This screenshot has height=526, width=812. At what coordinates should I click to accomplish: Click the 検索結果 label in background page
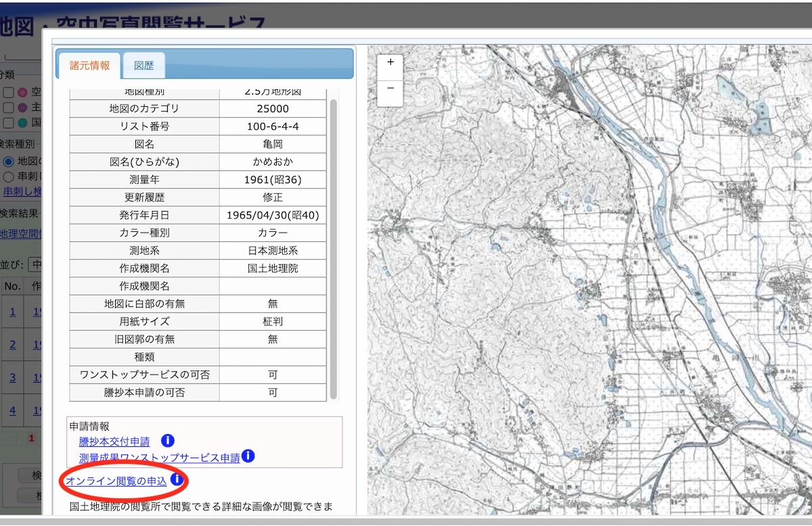(x=19, y=214)
